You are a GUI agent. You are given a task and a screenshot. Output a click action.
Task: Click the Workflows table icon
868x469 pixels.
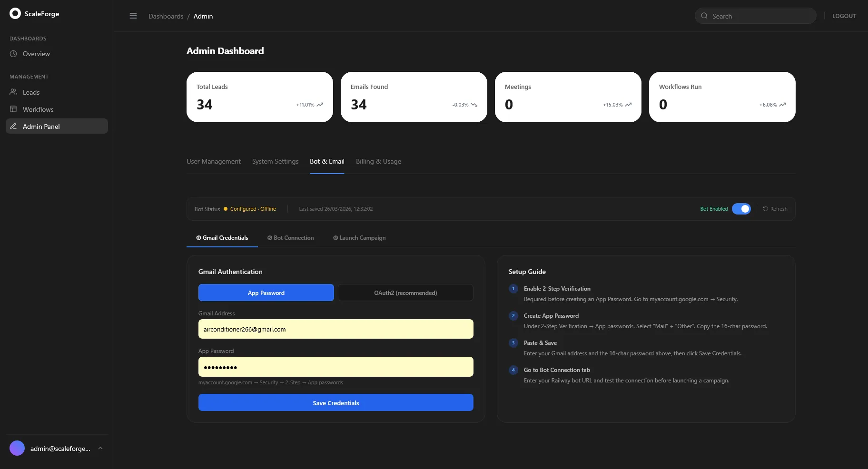coord(13,109)
